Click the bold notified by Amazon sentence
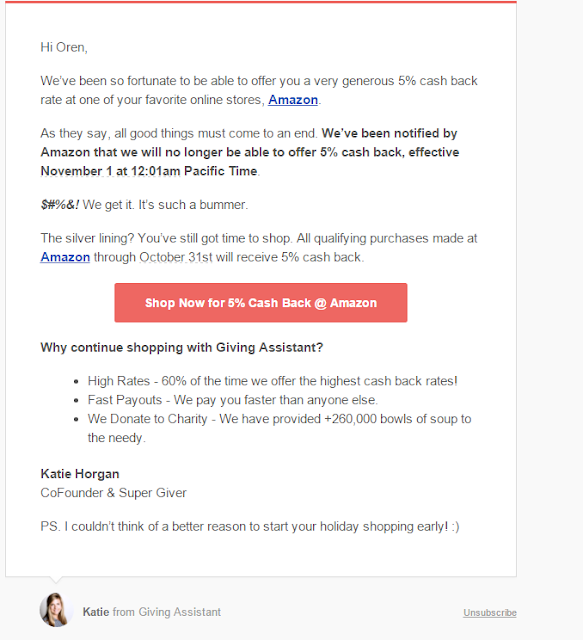This screenshot has width=583, height=640. [250, 152]
